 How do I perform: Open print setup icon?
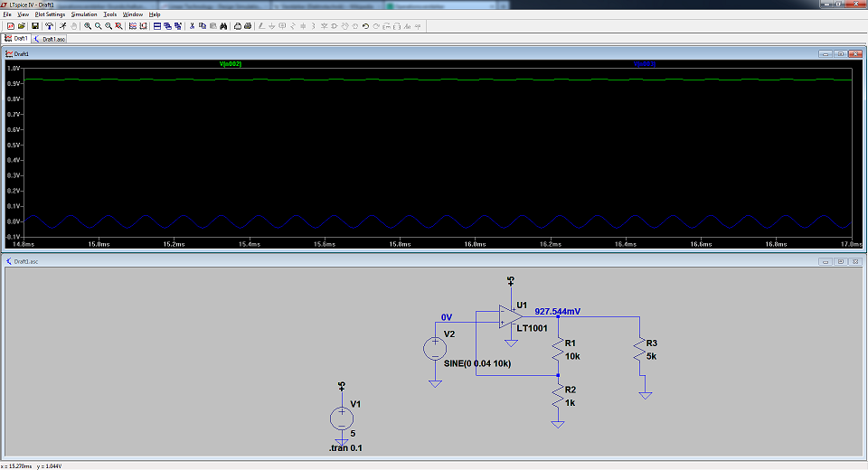(238, 26)
